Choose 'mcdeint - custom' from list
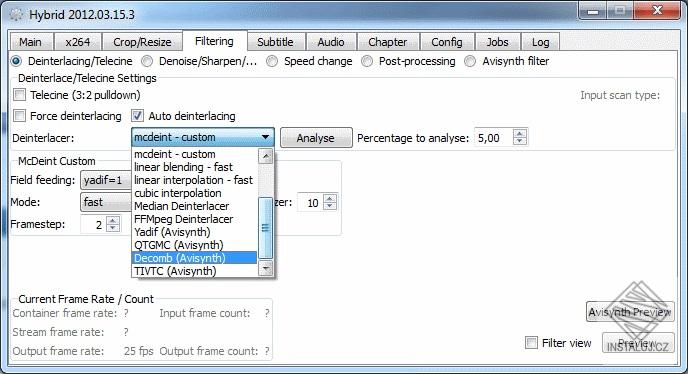 [x=194, y=154]
